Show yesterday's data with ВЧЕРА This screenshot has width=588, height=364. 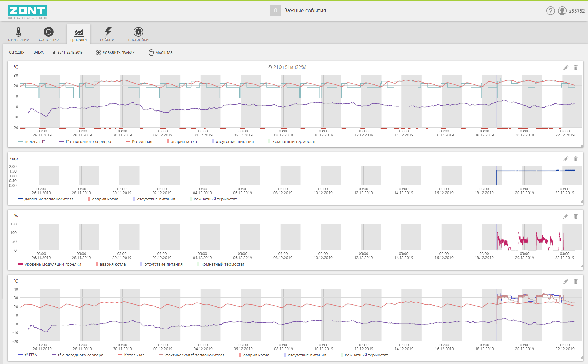(39, 53)
